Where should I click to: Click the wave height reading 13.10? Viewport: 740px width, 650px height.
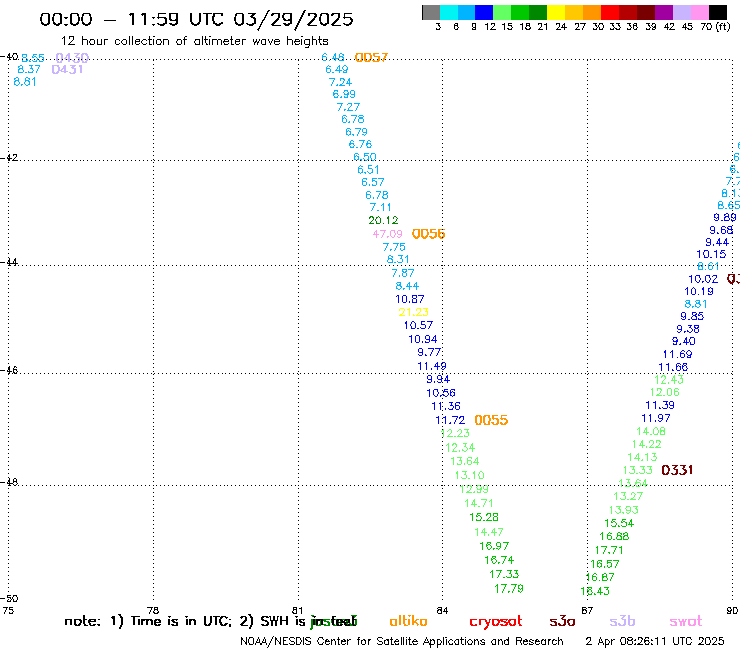point(470,475)
